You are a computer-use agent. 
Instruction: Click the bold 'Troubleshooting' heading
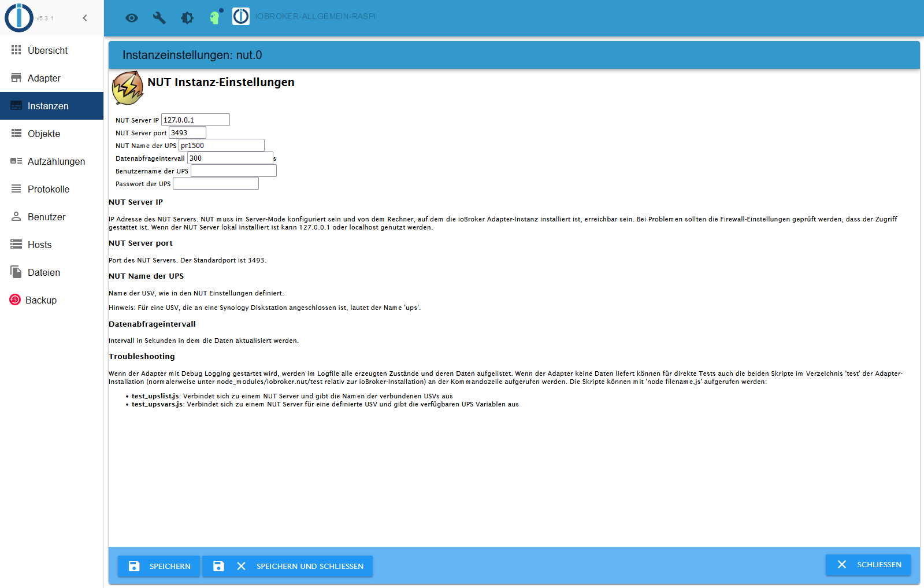142,356
